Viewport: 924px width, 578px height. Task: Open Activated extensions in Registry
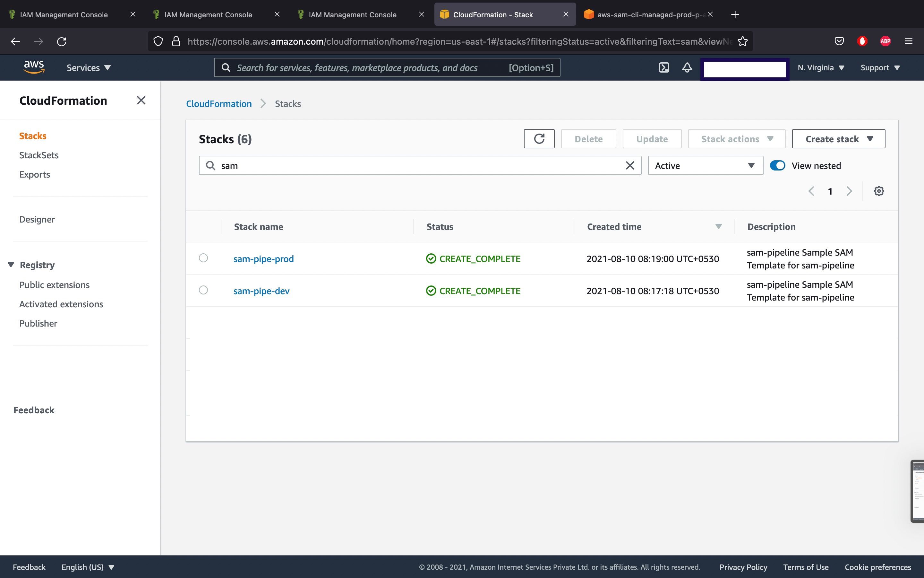pyautogui.click(x=61, y=304)
